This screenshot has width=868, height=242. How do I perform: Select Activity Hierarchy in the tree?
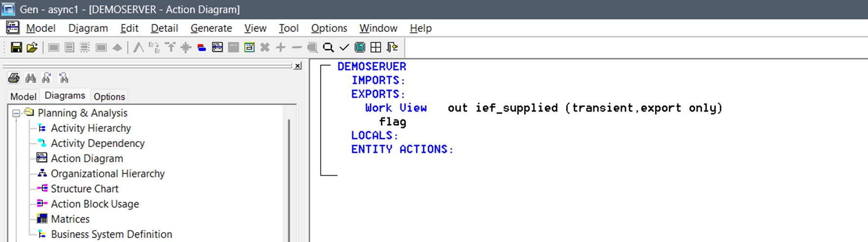[91, 128]
